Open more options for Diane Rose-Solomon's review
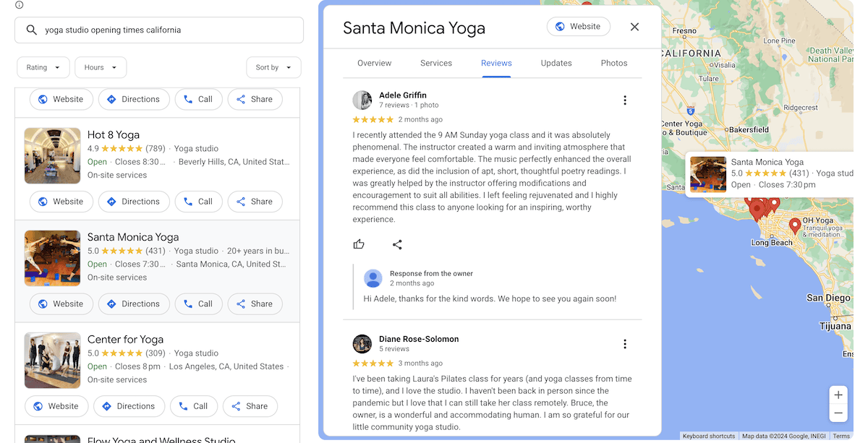This screenshot has height=443, width=868. (x=625, y=344)
